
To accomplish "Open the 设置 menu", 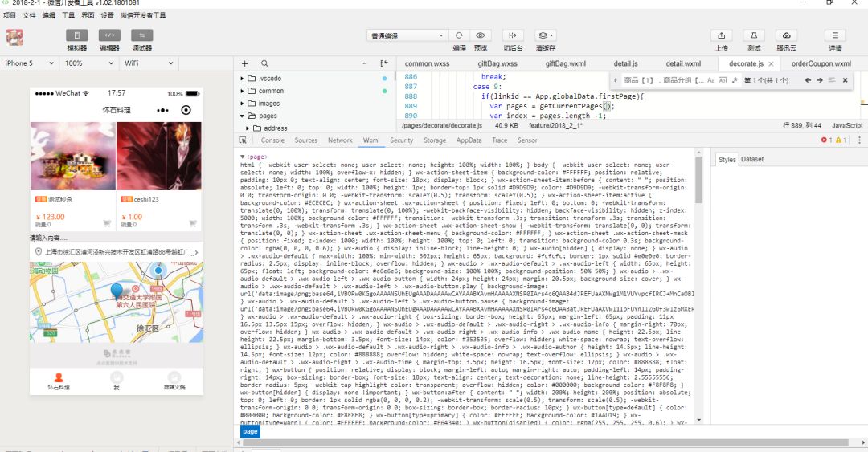I will coord(108,15).
